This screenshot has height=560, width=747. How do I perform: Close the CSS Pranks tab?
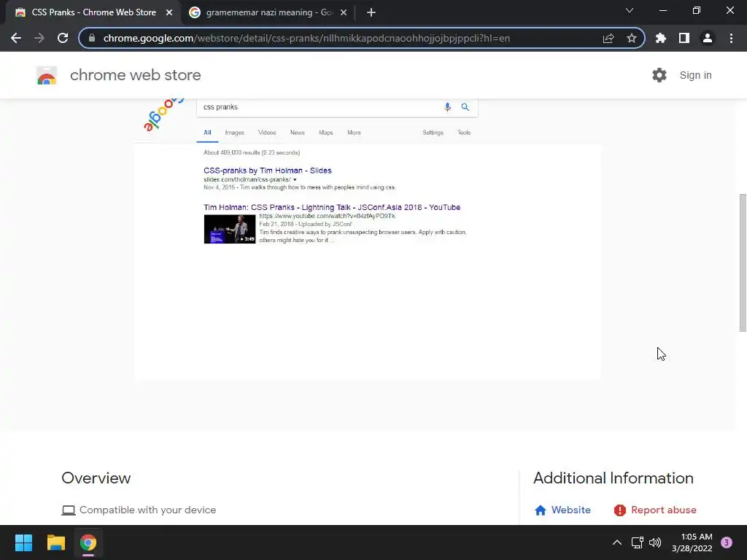coord(169,12)
